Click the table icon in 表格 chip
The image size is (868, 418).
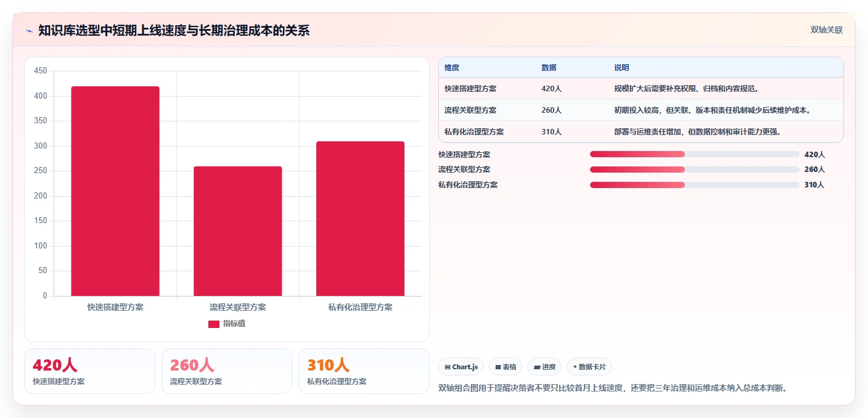pos(498,367)
